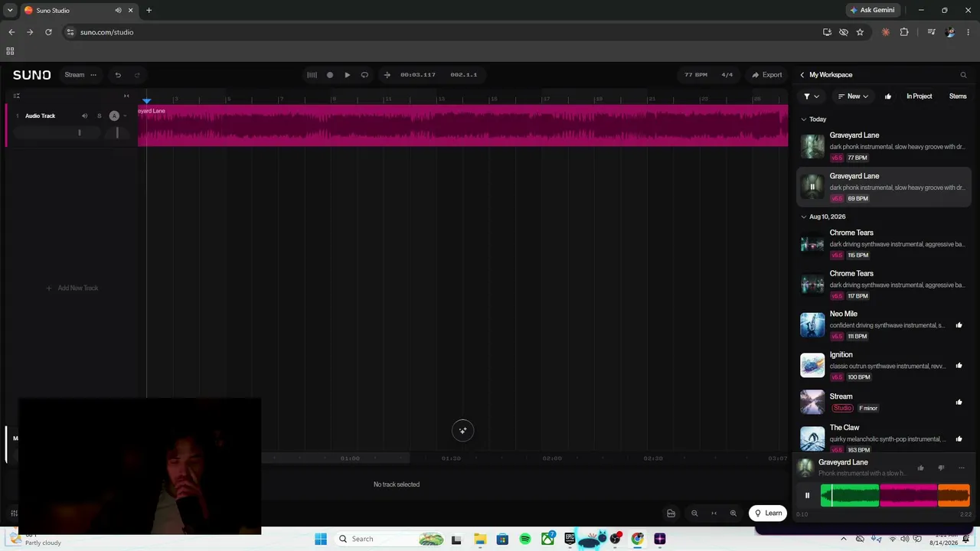
Task: Click the 002.1.1 bar position display
Action: click(464, 75)
